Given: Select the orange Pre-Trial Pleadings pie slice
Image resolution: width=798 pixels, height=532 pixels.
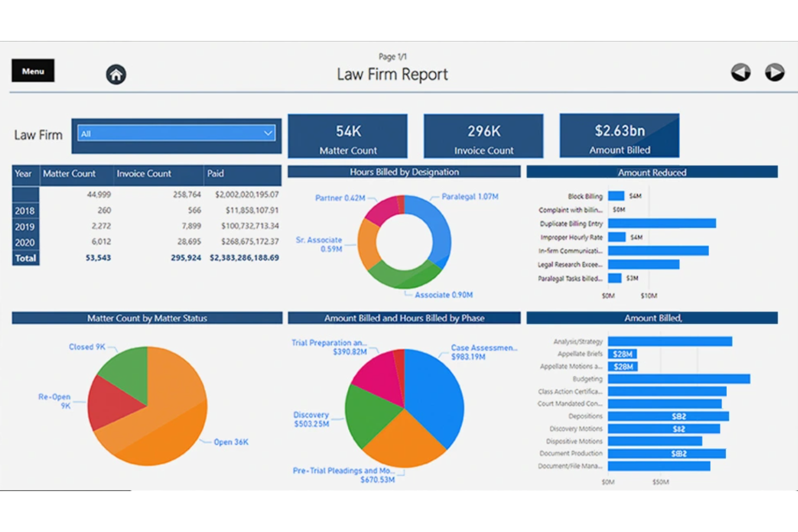Looking at the screenshot, I should pos(404,442).
